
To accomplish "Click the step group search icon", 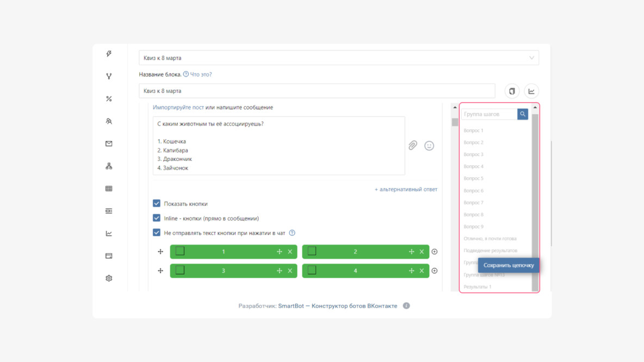I will point(522,114).
